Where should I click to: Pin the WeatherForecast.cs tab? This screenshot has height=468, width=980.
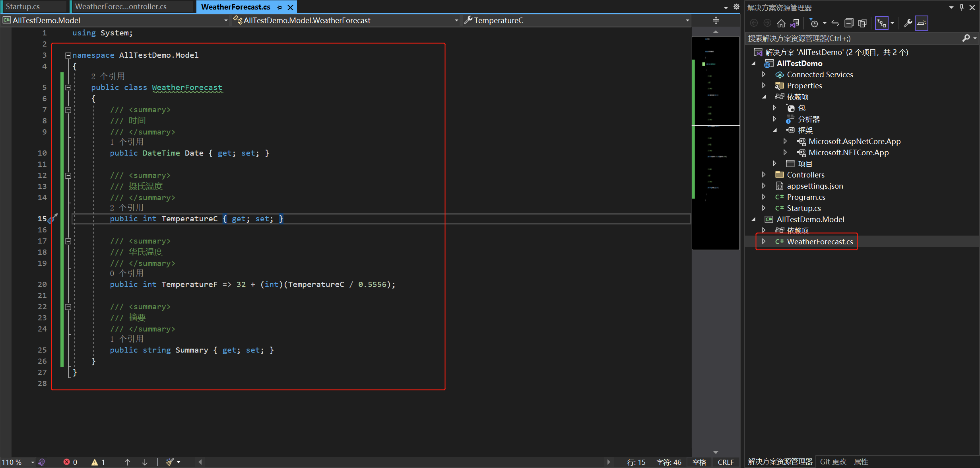coord(279,7)
